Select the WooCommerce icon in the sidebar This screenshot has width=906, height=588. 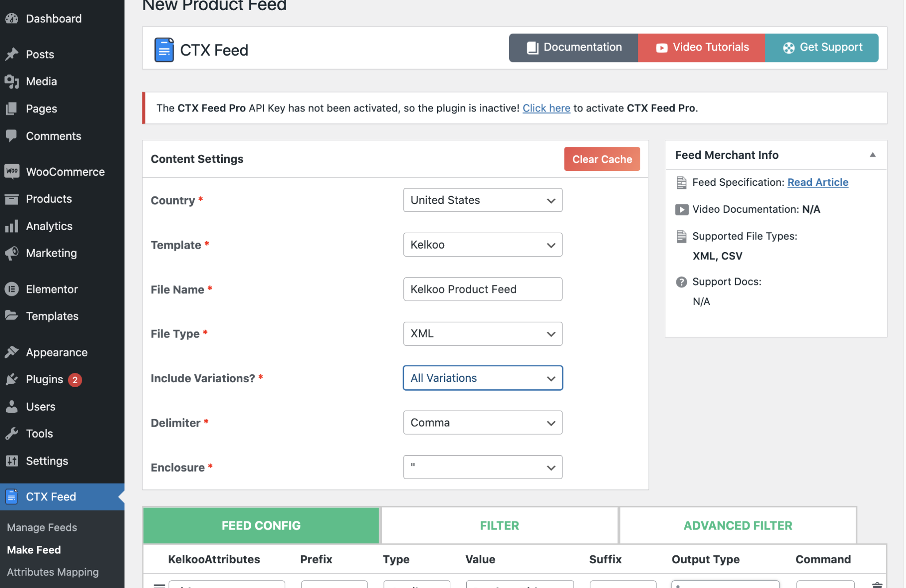(x=12, y=171)
